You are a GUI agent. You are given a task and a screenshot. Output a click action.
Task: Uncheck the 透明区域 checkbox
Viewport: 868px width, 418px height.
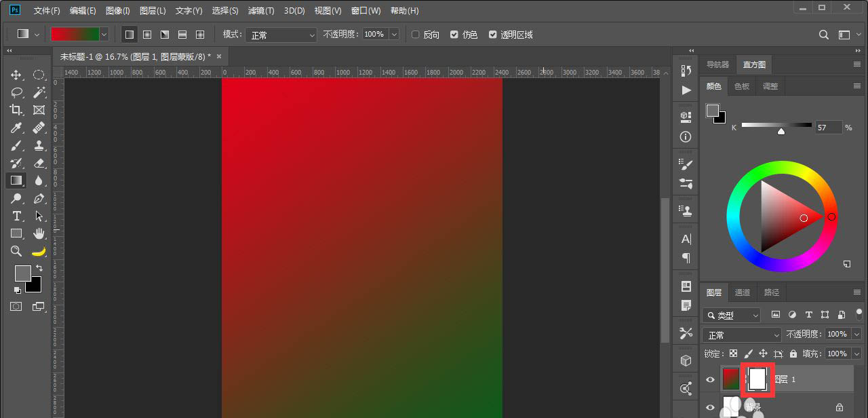coord(493,35)
